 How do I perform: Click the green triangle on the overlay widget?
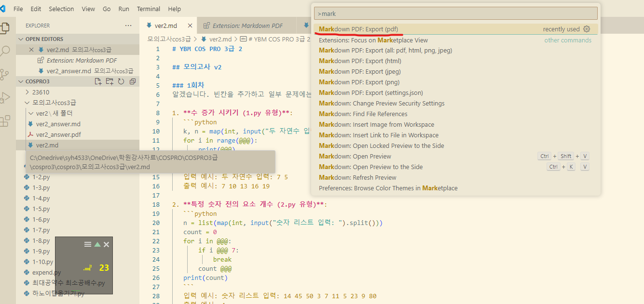click(97, 244)
